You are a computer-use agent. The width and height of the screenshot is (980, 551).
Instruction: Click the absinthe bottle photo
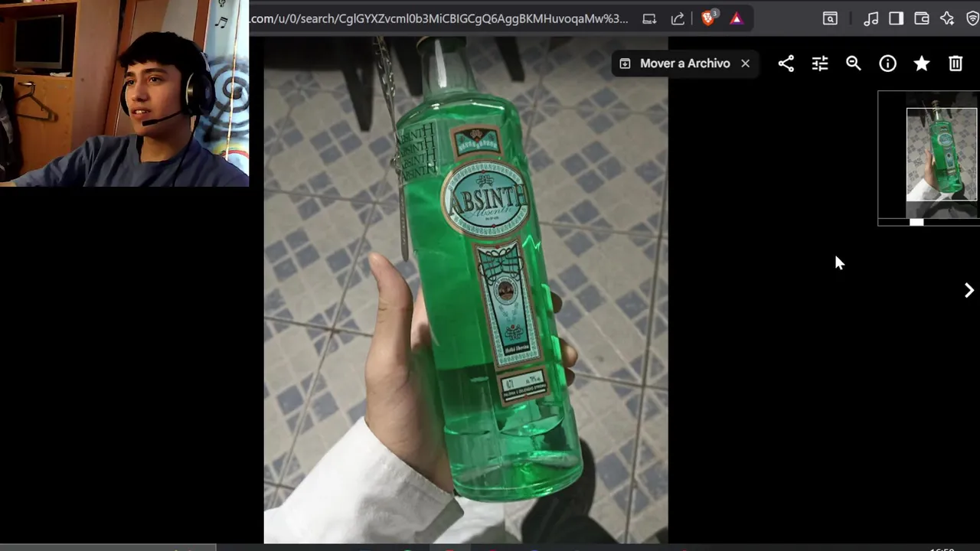[x=465, y=291]
